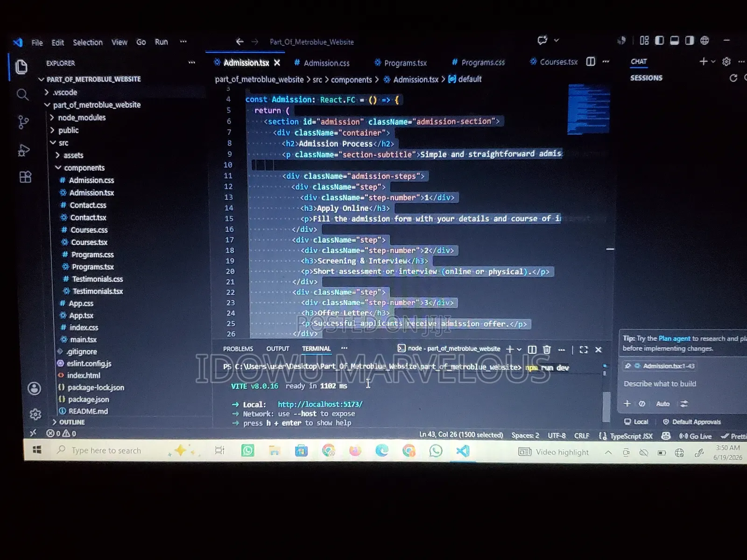
Task: Click the split editor right icon
Action: (x=591, y=62)
